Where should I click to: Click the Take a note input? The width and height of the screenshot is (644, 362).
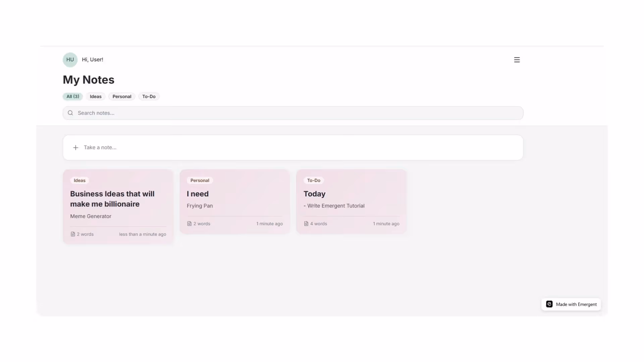point(293,147)
